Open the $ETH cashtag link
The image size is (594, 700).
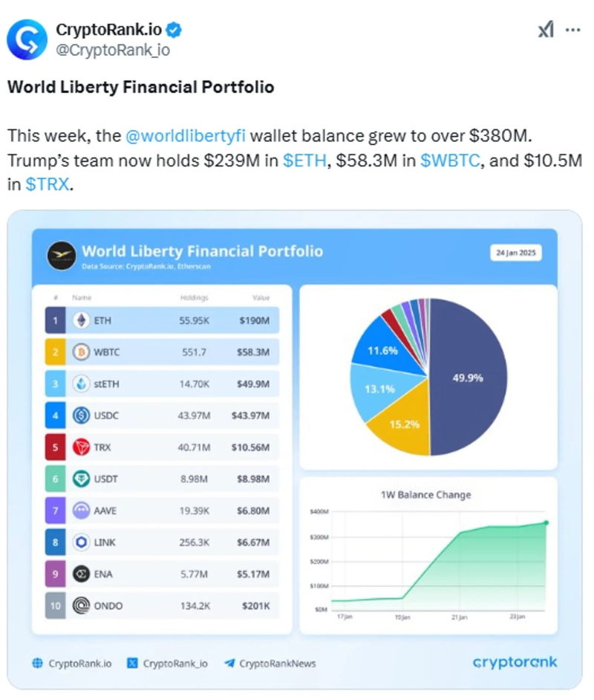pyautogui.click(x=304, y=161)
